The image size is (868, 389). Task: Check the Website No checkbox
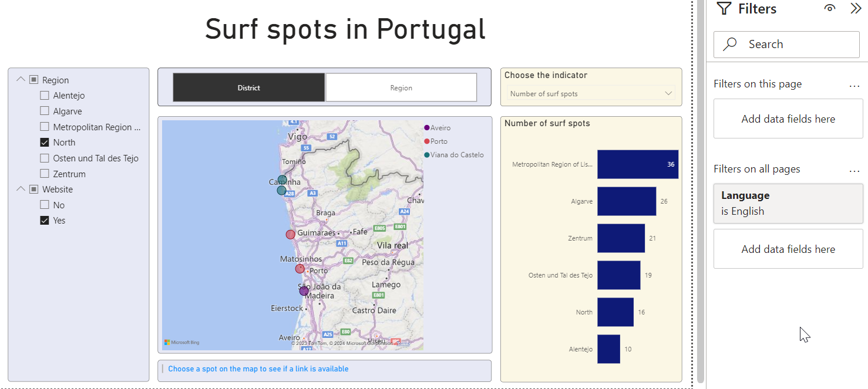pyautogui.click(x=44, y=205)
